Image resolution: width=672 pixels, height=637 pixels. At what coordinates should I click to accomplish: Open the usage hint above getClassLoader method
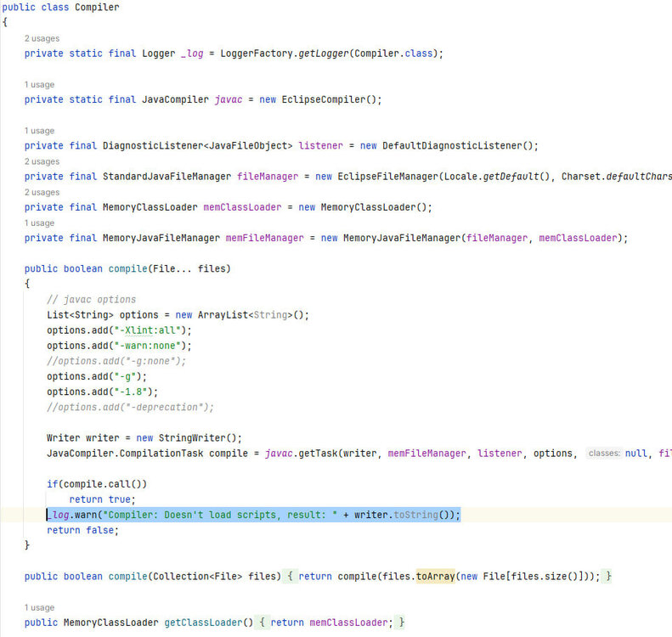click(39, 607)
